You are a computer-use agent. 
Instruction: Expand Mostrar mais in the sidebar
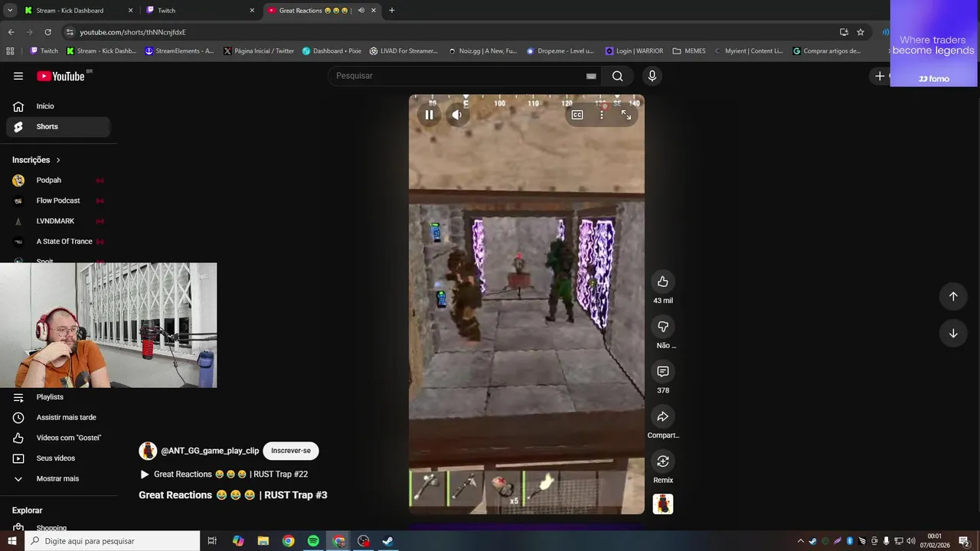[57, 478]
